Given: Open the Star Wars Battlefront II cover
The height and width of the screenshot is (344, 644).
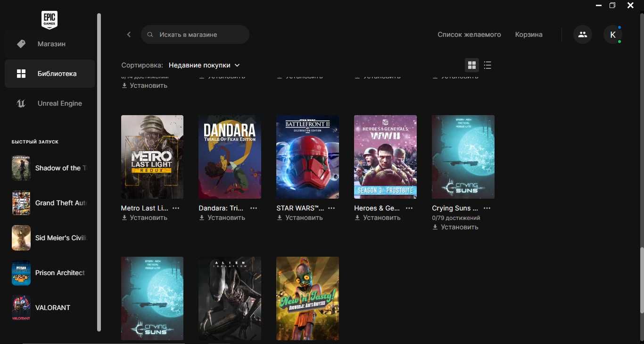Looking at the screenshot, I should pyautogui.click(x=307, y=157).
